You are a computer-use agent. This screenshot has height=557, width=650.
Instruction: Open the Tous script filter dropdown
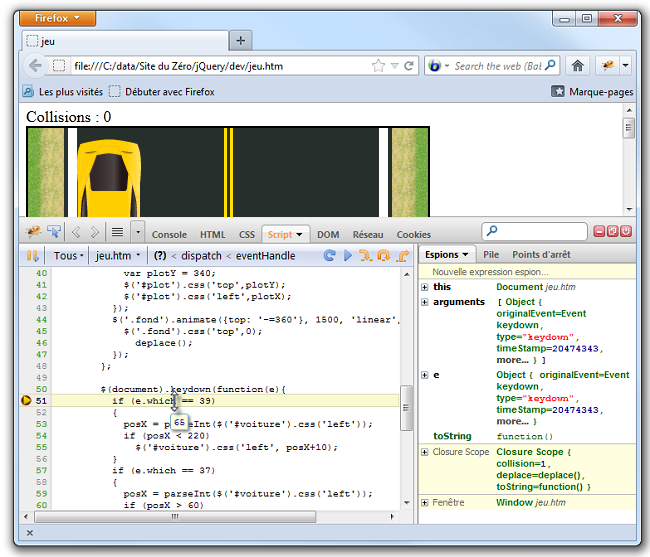[x=68, y=256]
